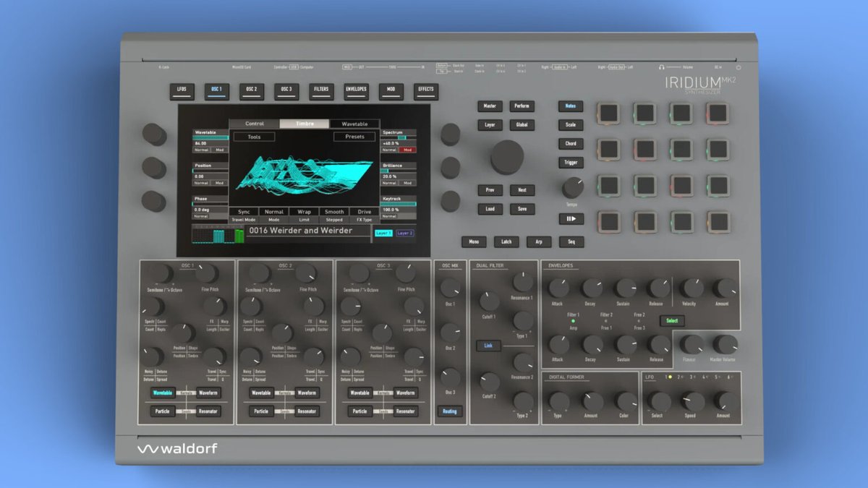
Task: Select the OSC 2 page button
Action: click(x=251, y=90)
